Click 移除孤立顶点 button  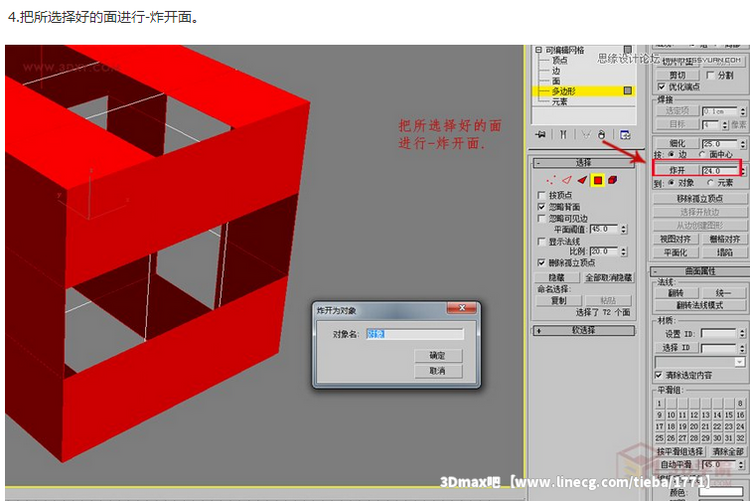(699, 199)
